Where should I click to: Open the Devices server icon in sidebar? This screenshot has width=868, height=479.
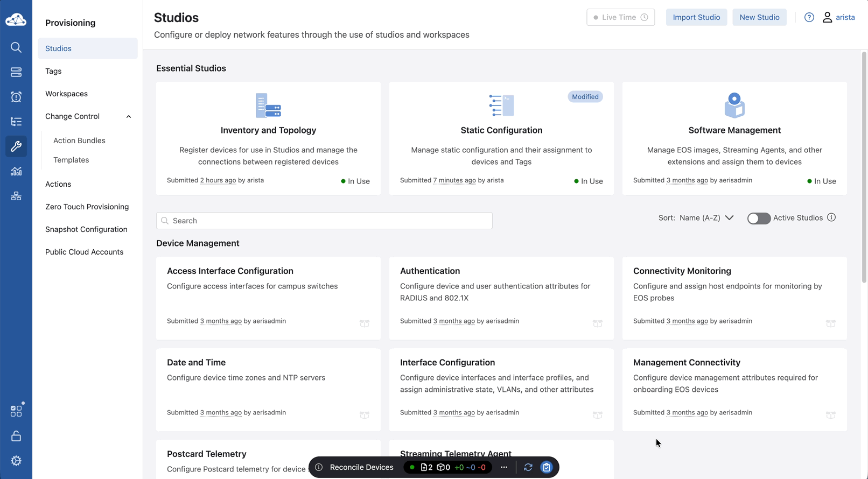[x=16, y=72]
